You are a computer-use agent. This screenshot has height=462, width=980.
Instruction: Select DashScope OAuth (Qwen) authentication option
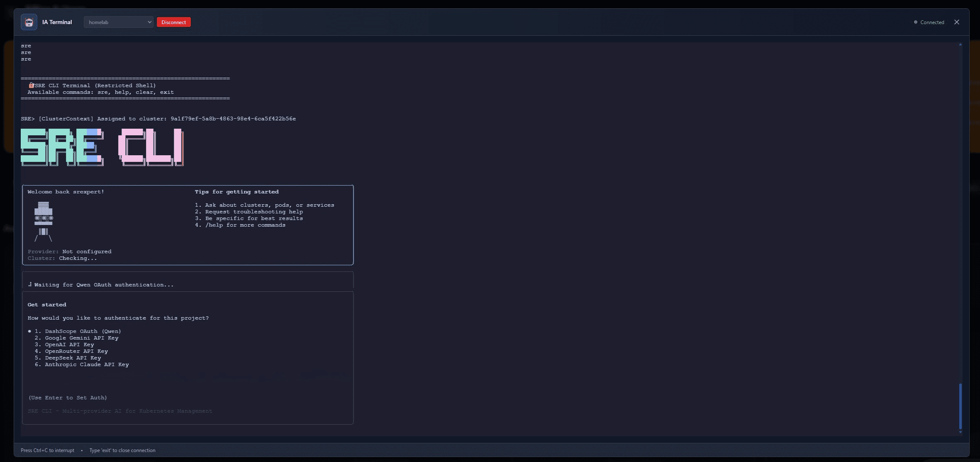click(78, 331)
